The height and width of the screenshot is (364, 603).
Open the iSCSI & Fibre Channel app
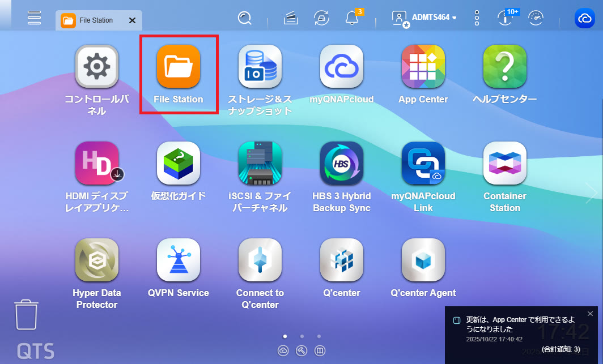[260, 163]
